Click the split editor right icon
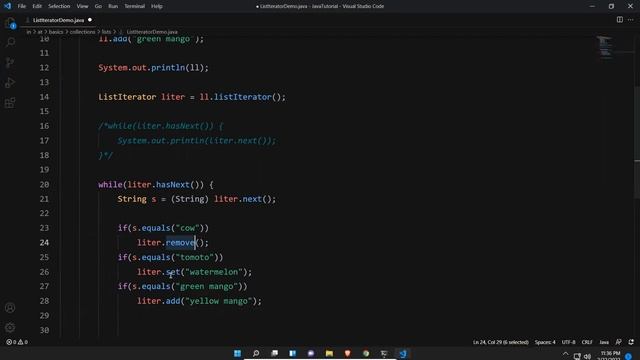The image size is (640, 360). (x=620, y=20)
